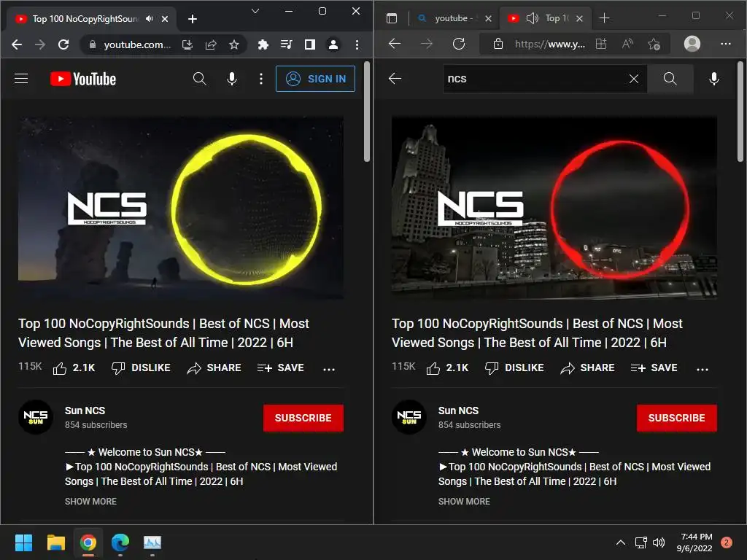The image size is (747, 560).
Task: Click Chrome forward arrow button
Action: [x=40, y=44]
